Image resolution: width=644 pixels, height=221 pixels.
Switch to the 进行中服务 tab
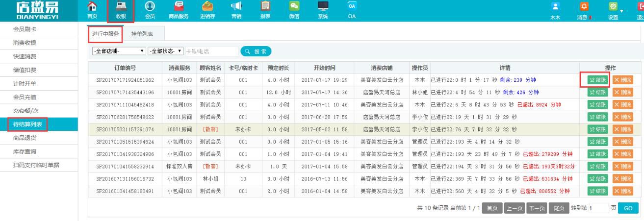105,34
